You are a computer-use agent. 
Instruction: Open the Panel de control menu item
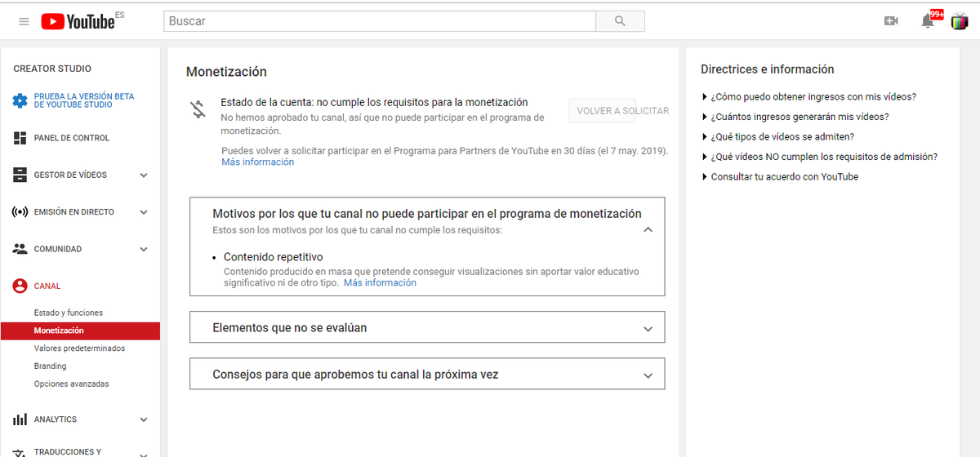point(72,138)
